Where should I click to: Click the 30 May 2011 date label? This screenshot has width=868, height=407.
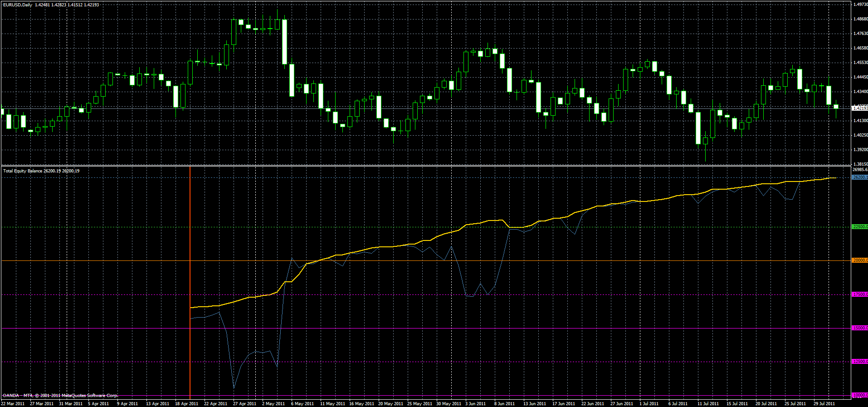(449, 404)
